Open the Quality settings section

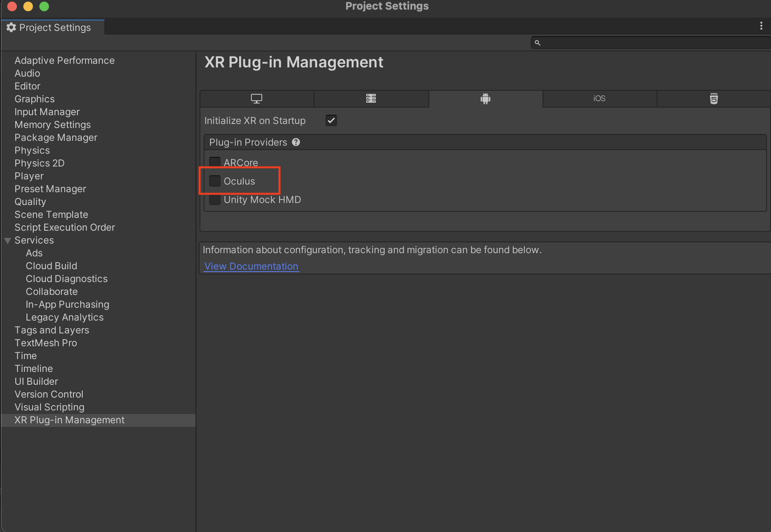pyautogui.click(x=30, y=201)
